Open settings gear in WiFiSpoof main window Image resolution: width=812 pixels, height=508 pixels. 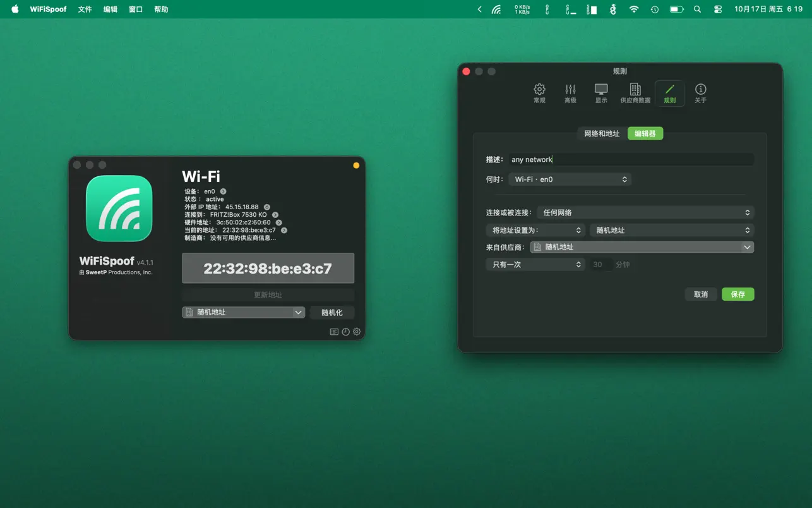(x=357, y=332)
